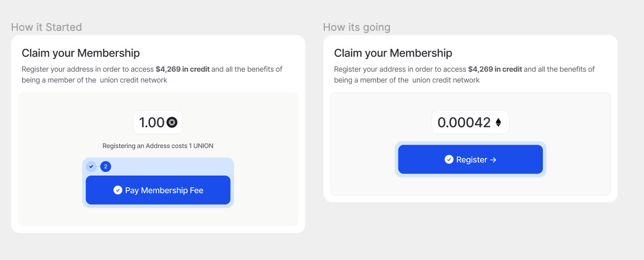Select the 0.00042 ETH amount box

click(470, 122)
